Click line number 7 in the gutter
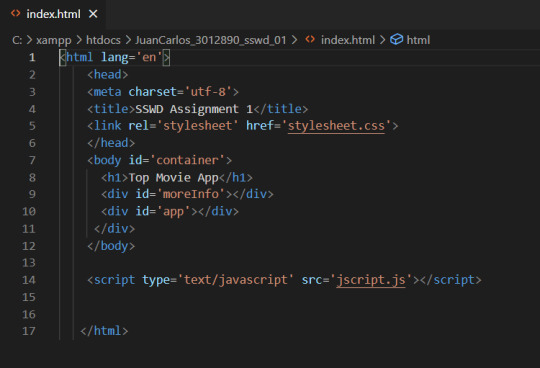 click(x=32, y=160)
